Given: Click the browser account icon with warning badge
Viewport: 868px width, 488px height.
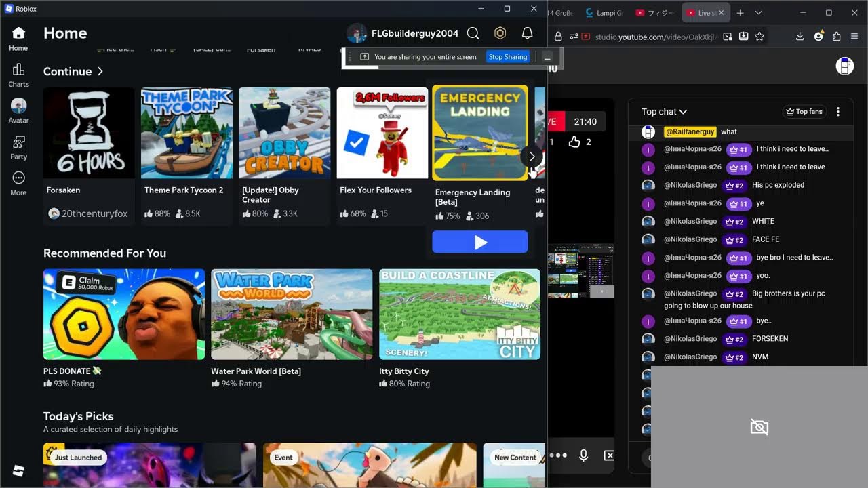Looking at the screenshot, I should [x=818, y=37].
